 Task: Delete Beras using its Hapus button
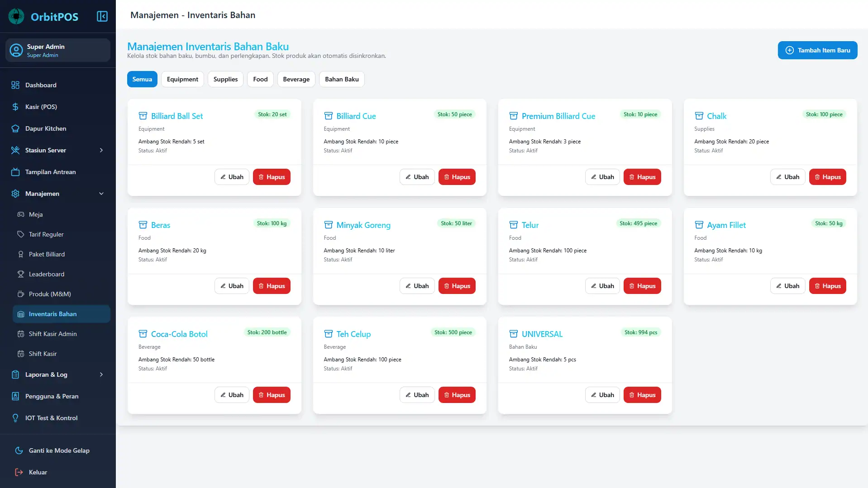(272, 285)
